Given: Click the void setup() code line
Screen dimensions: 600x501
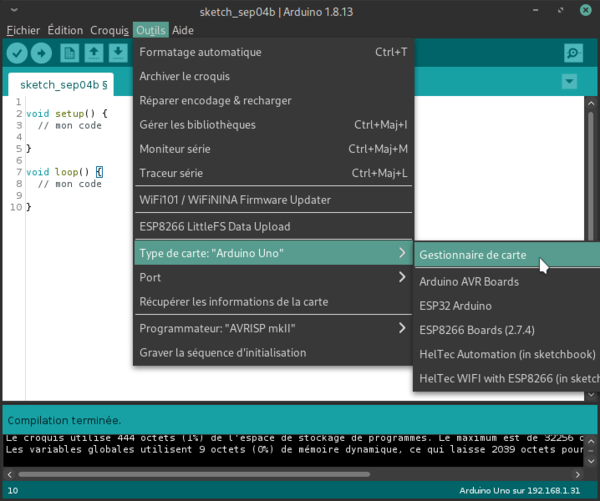Looking at the screenshot, I should 67,113.
